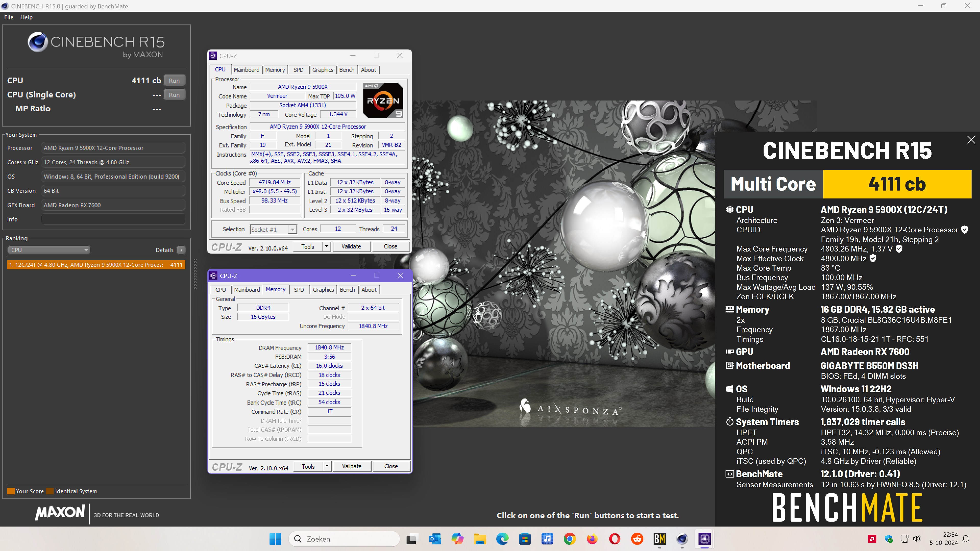Open Mainboard tab in bottom CPU-Z window
980x551 pixels.
click(x=247, y=290)
